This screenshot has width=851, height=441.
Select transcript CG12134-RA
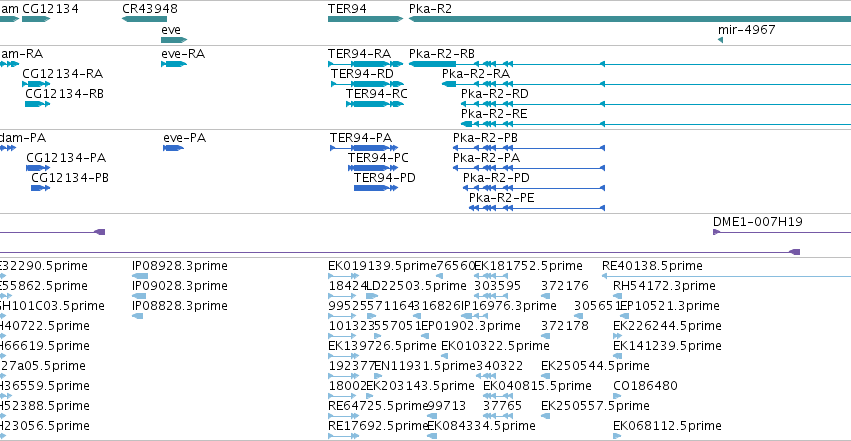(x=36, y=84)
